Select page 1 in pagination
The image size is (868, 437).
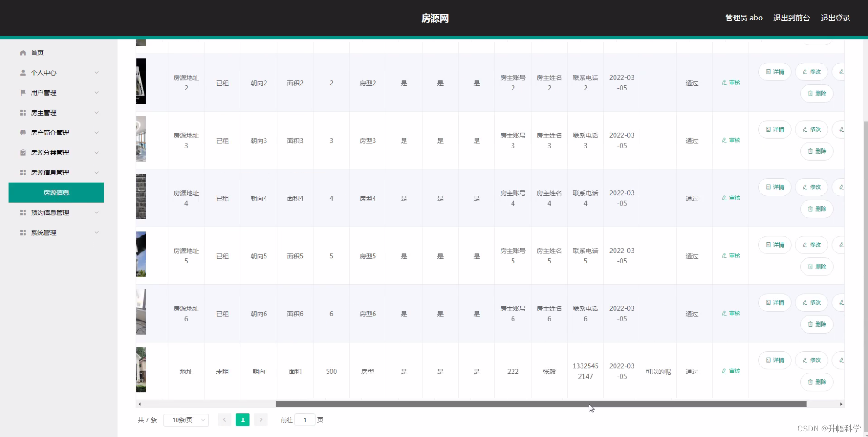point(243,420)
